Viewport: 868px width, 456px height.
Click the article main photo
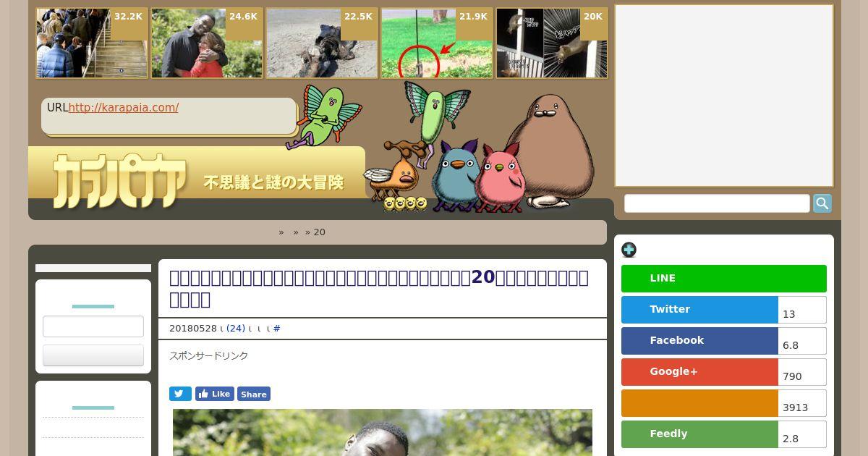383,433
